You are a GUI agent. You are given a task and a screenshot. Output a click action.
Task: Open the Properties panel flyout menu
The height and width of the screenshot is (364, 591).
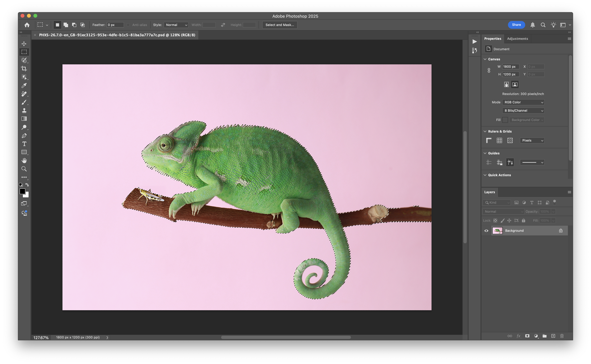coord(569,39)
